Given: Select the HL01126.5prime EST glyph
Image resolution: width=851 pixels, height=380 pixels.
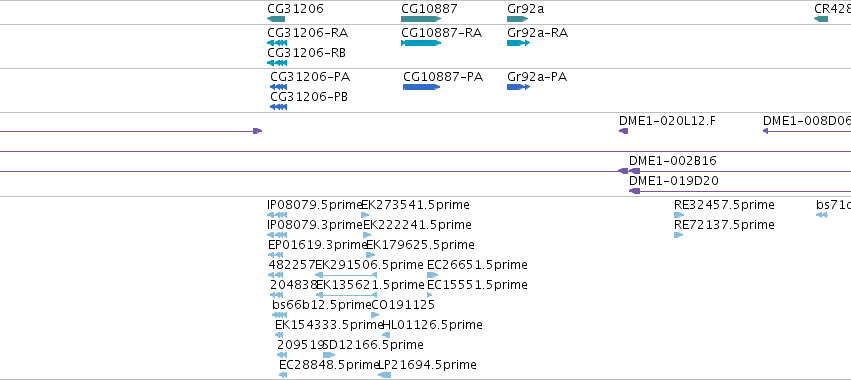Looking at the screenshot, I should coord(386,335).
